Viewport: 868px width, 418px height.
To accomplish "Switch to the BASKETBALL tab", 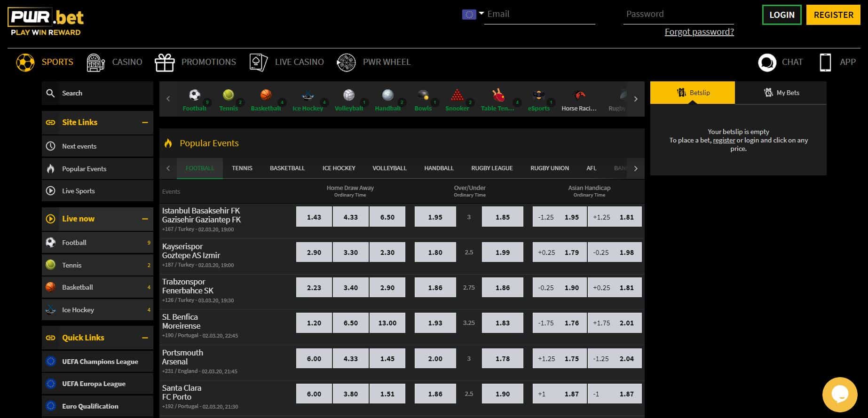I will pyautogui.click(x=287, y=168).
